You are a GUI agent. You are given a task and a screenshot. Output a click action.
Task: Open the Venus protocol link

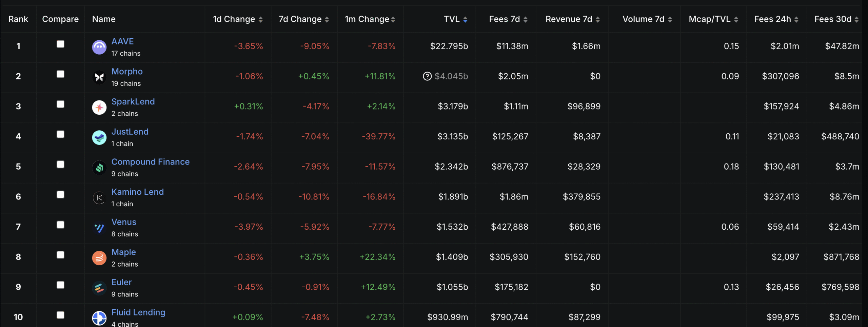tap(124, 222)
